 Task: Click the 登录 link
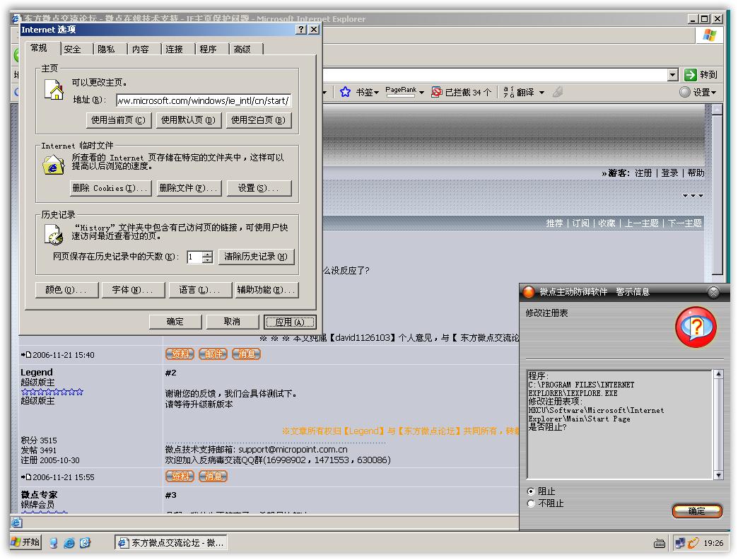pos(669,173)
